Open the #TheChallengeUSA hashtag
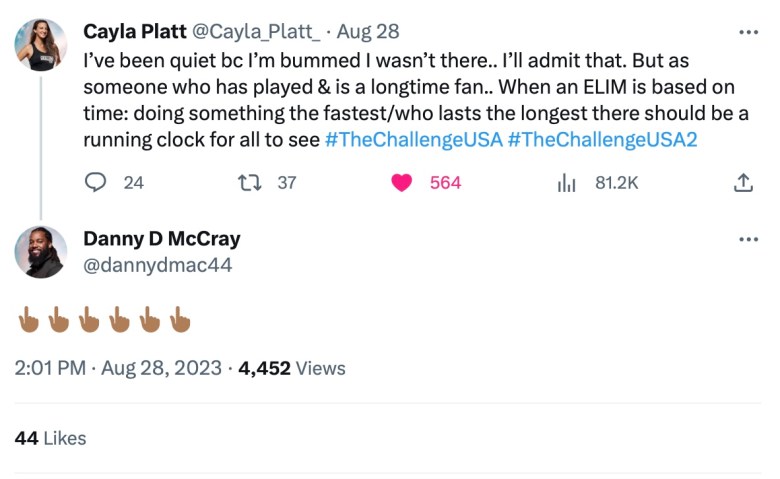The width and height of the screenshot is (780, 479). pyautogui.click(x=414, y=139)
